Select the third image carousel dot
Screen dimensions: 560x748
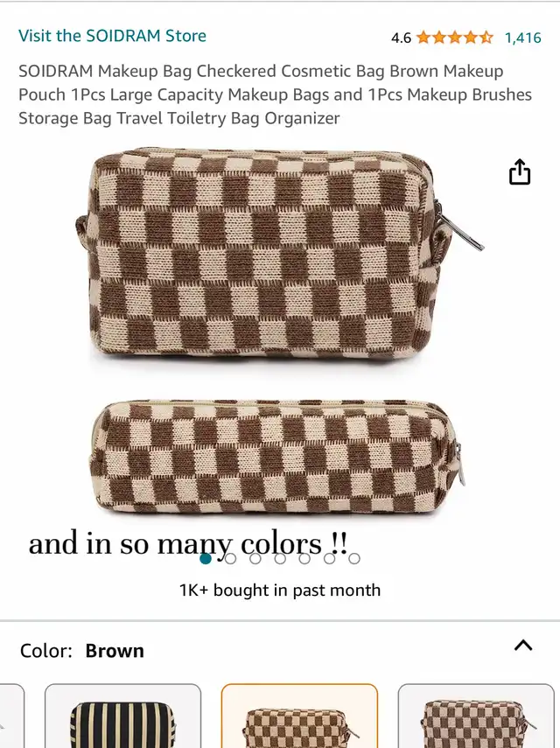point(255,558)
